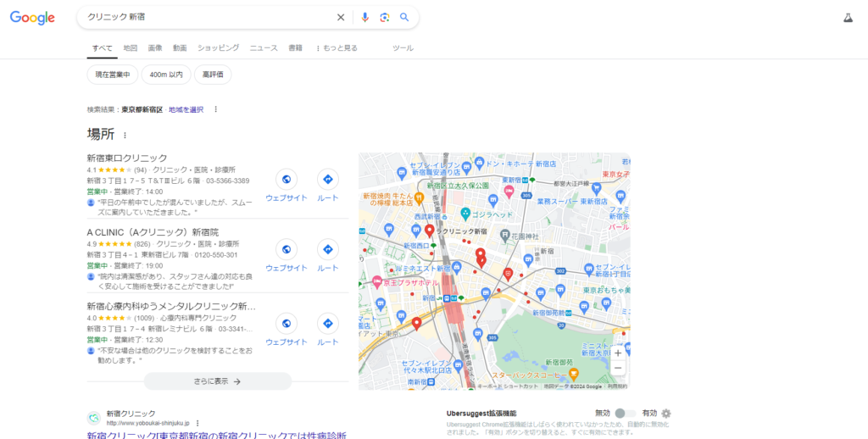The height and width of the screenshot is (439, 868).
Task: Apply 400m 以内 filter chip
Action: tap(166, 75)
